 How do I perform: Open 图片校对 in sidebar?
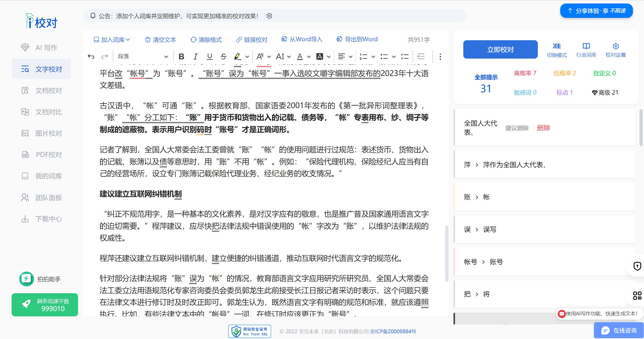click(42, 133)
